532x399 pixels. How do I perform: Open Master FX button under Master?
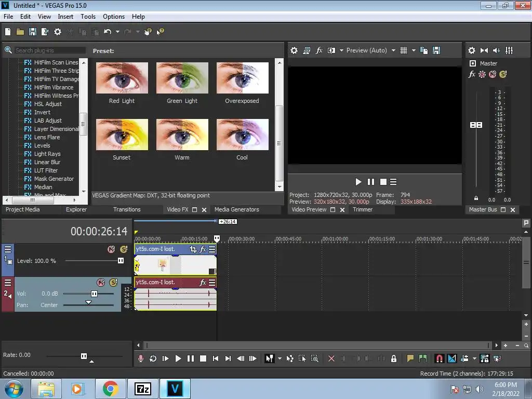click(472, 74)
